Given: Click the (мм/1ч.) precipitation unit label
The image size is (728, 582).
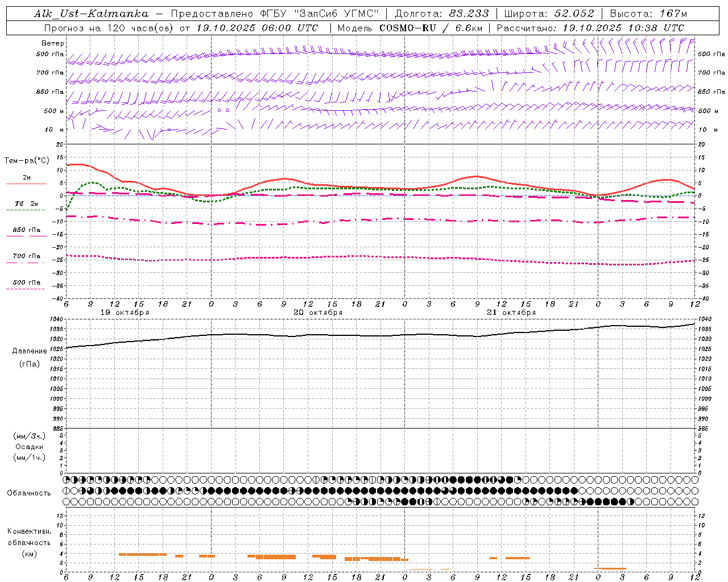Looking at the screenshot, I should 30,458.
